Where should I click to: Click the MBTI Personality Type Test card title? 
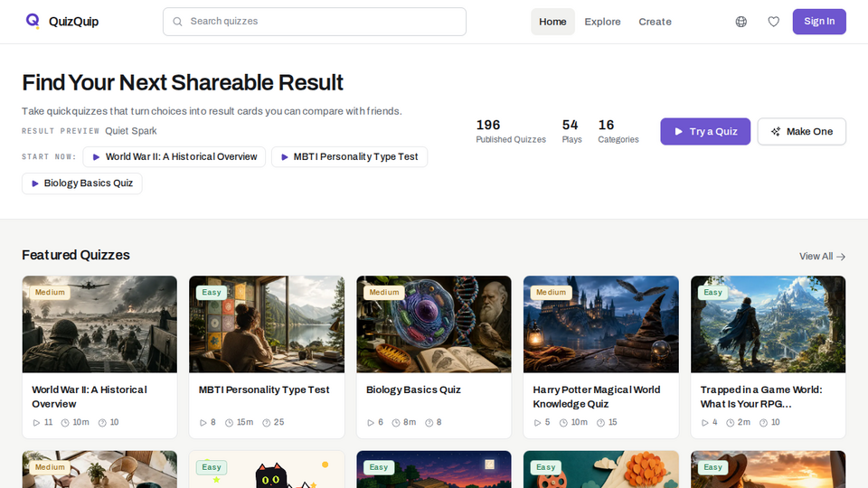click(264, 389)
